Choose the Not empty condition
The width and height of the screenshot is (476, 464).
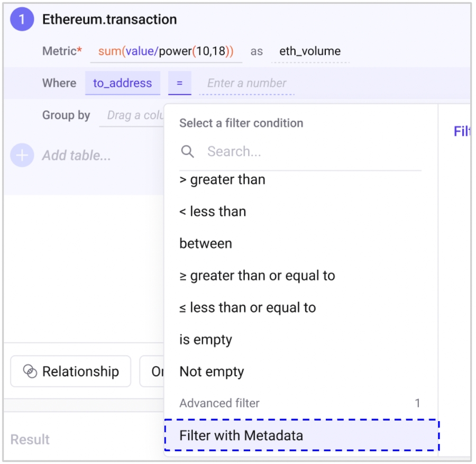[212, 371]
